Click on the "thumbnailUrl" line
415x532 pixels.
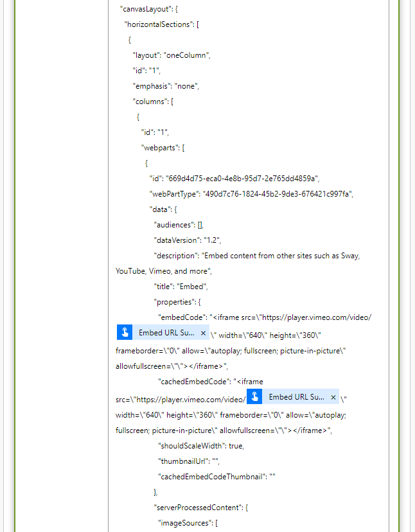pyautogui.click(x=189, y=461)
